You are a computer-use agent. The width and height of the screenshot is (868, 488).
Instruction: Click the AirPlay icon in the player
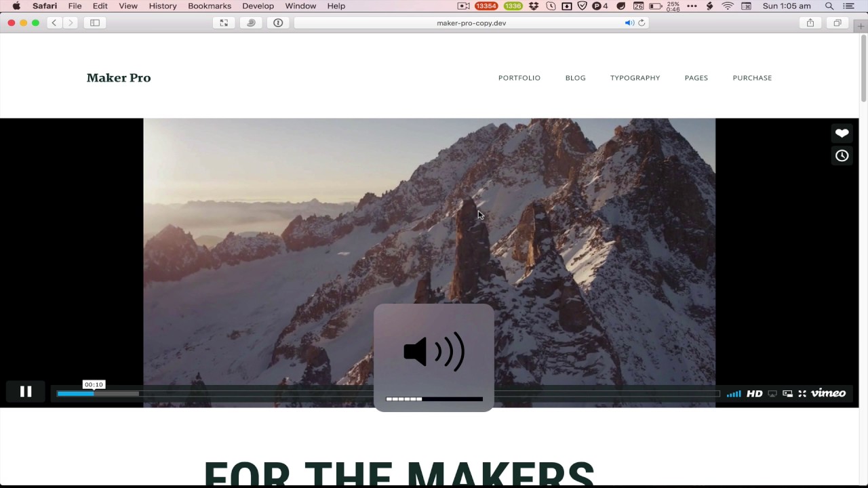[772, 394]
